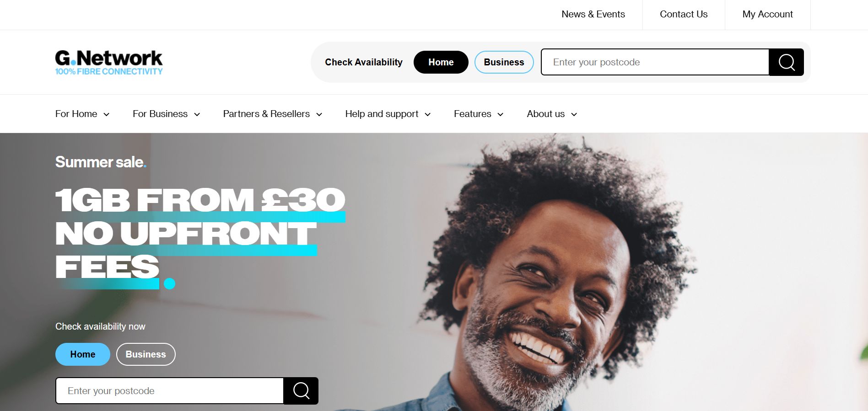Select Business toggle in header availability checker
Screen dimensions: 868x411
pos(504,62)
